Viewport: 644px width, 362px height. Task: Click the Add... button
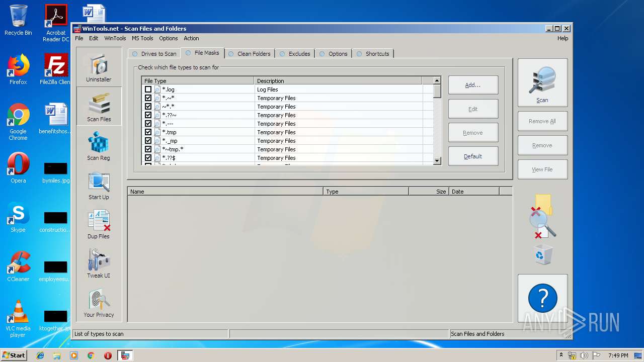click(473, 85)
